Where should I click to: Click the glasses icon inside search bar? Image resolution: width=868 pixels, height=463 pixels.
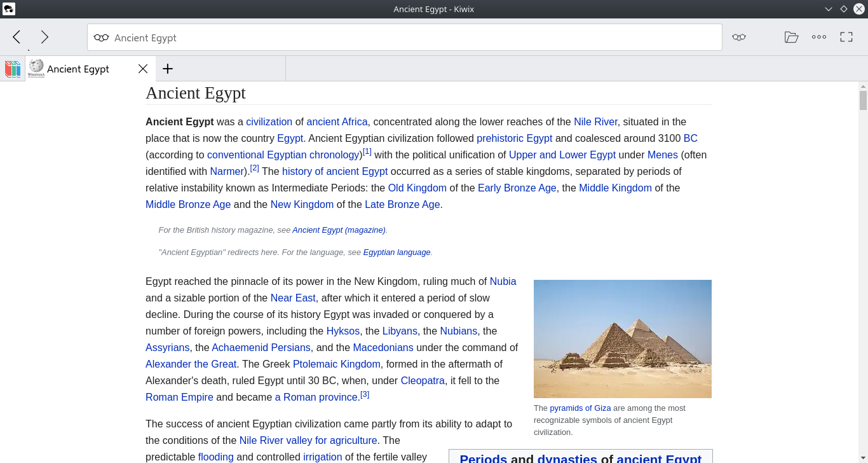coord(101,38)
